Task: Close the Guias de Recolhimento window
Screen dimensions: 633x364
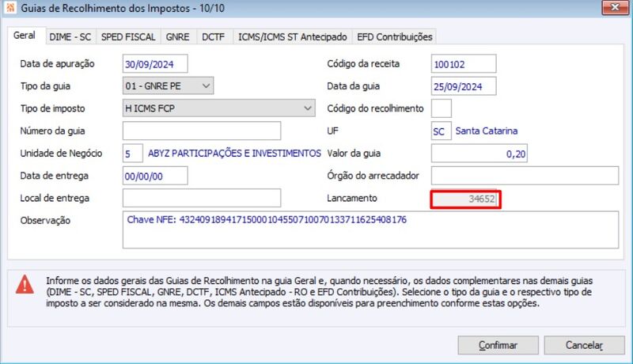Action: coord(615,7)
